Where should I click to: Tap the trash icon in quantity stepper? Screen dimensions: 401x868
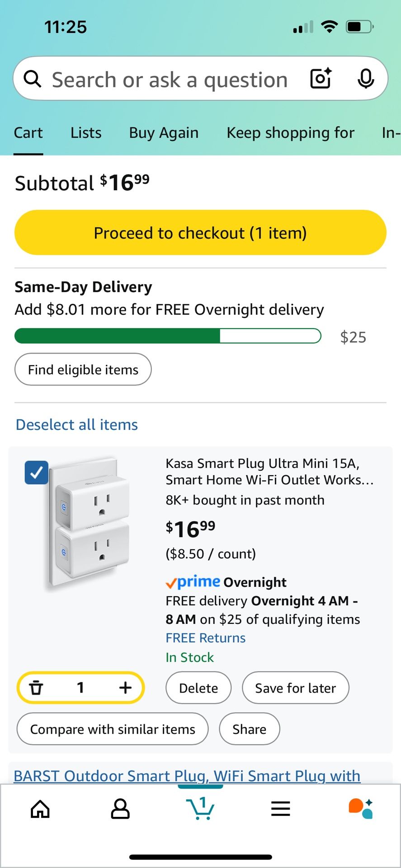click(36, 688)
